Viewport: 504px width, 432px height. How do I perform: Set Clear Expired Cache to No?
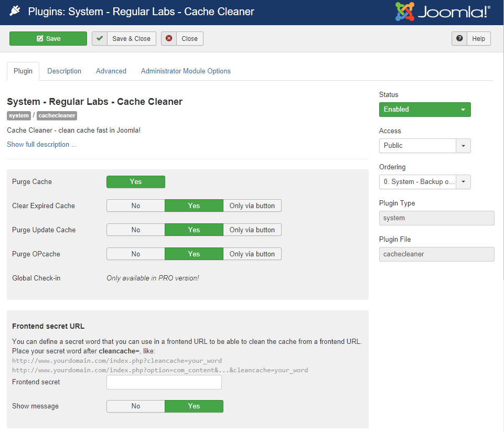click(x=136, y=206)
